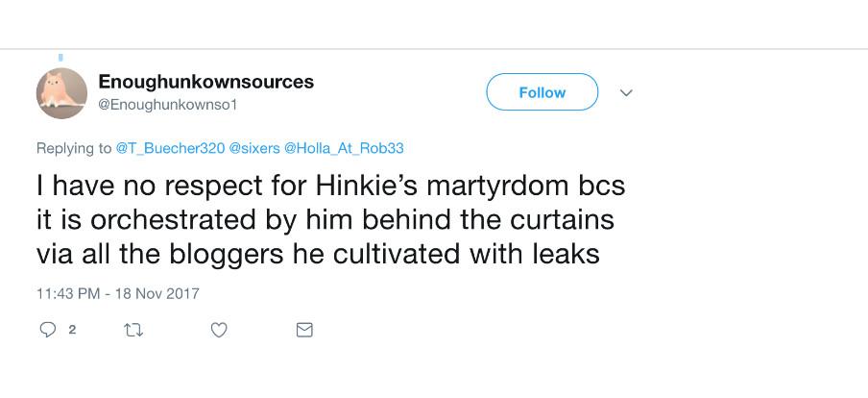Open the @sixers mention link
Image resolution: width=868 pixels, height=398 pixels.
click(254, 148)
